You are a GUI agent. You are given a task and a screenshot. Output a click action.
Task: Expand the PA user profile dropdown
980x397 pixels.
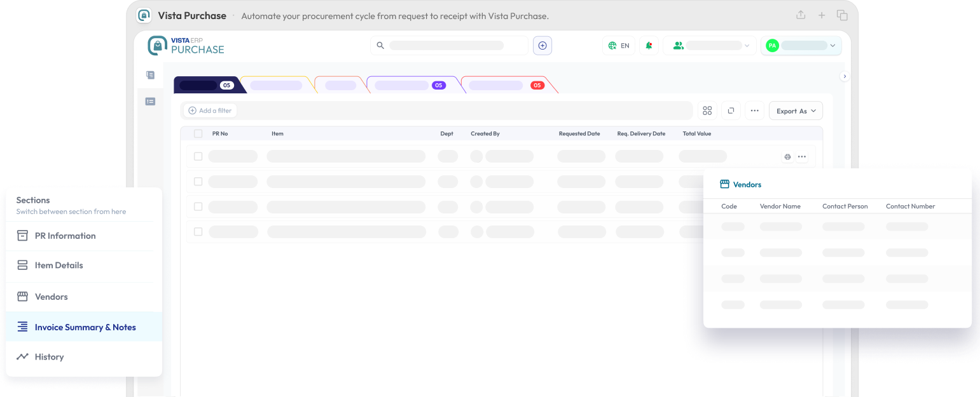[x=801, y=46]
